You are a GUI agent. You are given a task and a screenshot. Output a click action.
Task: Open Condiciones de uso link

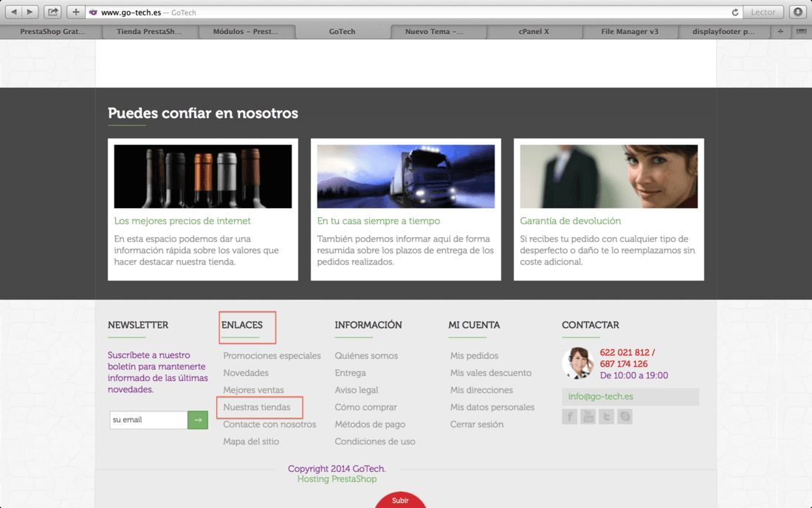pyautogui.click(x=375, y=442)
